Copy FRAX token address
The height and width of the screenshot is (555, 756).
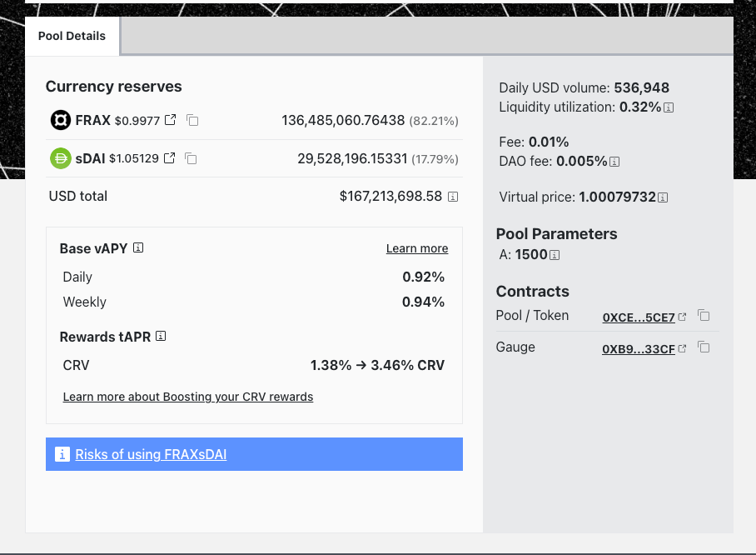pos(192,120)
